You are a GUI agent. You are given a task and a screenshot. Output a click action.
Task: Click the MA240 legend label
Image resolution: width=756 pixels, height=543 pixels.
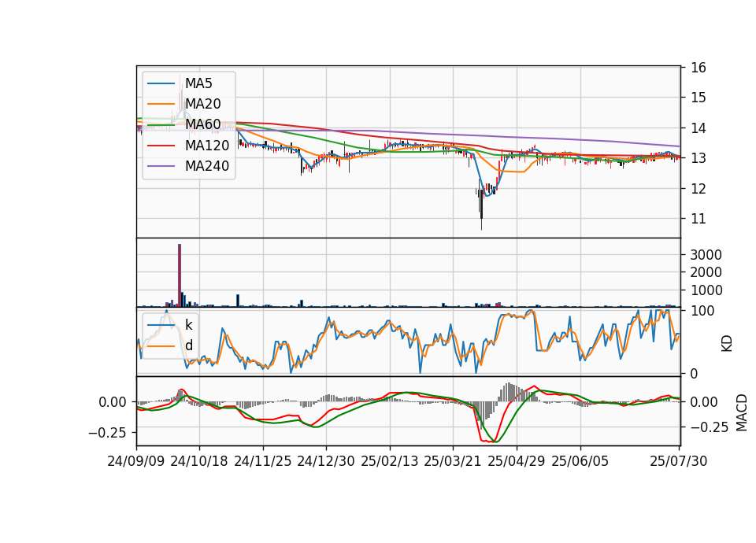tap(207, 166)
